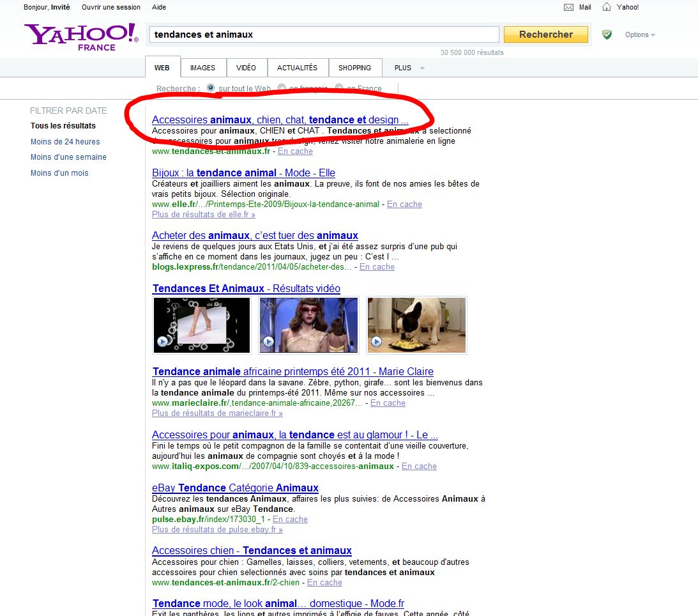The image size is (698, 616).
Task: Open 'Acheter des animaux, c'est tuer' result
Action: click(x=255, y=235)
